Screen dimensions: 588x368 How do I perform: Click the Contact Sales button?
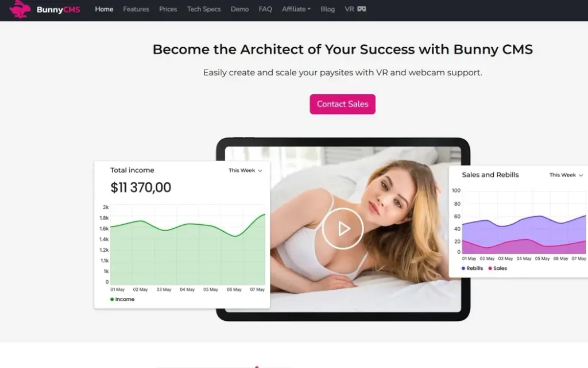[x=342, y=104]
